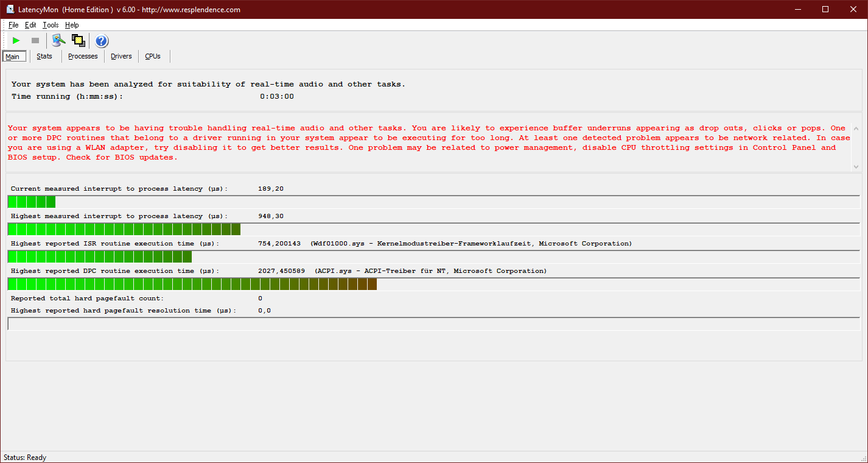Click the highest ISR routine execution time bar
Viewport: 868px width, 463px height.
(x=434, y=256)
